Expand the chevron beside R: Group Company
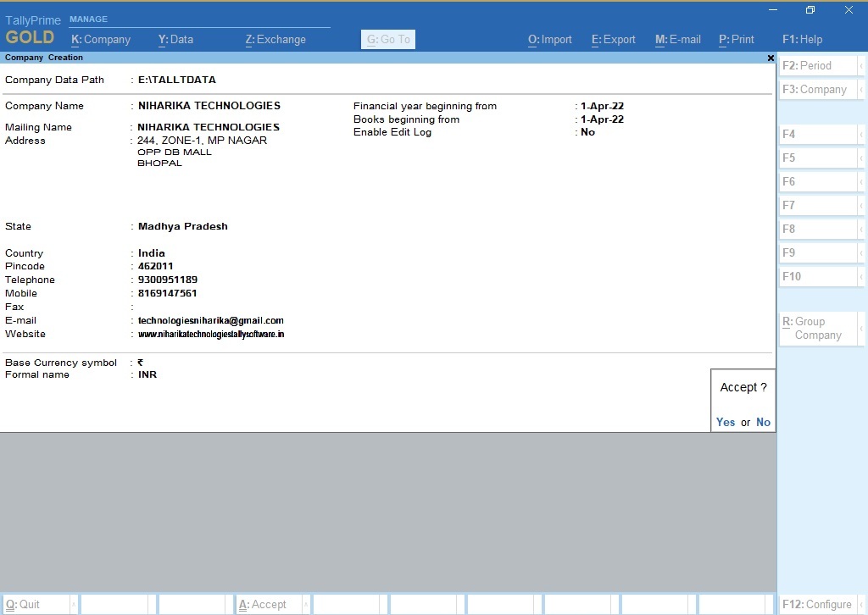868x615 pixels. point(861,329)
